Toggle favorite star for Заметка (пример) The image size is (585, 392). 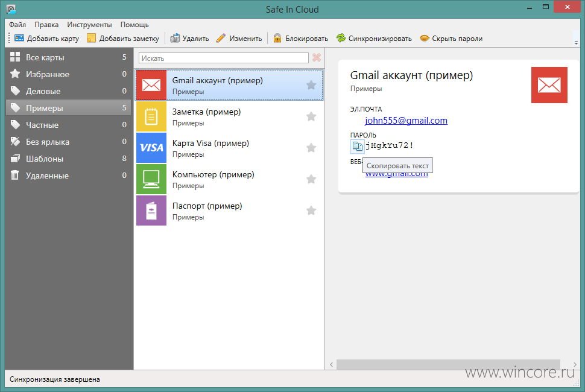click(311, 116)
